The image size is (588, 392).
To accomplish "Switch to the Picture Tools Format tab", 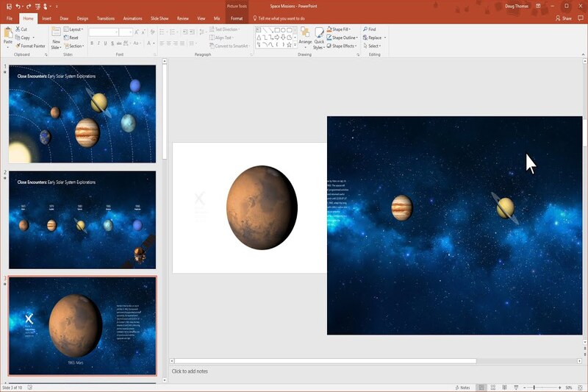I will tap(236, 18).
